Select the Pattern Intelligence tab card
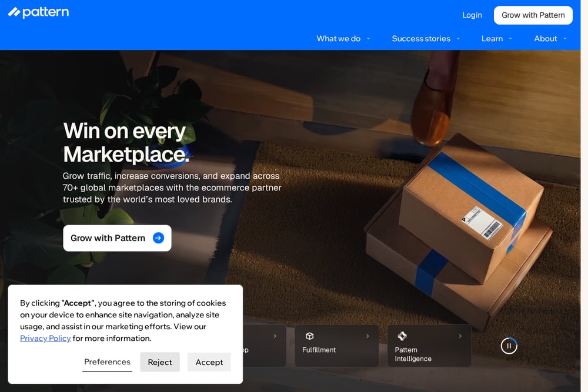The image size is (588, 392). [429, 346]
